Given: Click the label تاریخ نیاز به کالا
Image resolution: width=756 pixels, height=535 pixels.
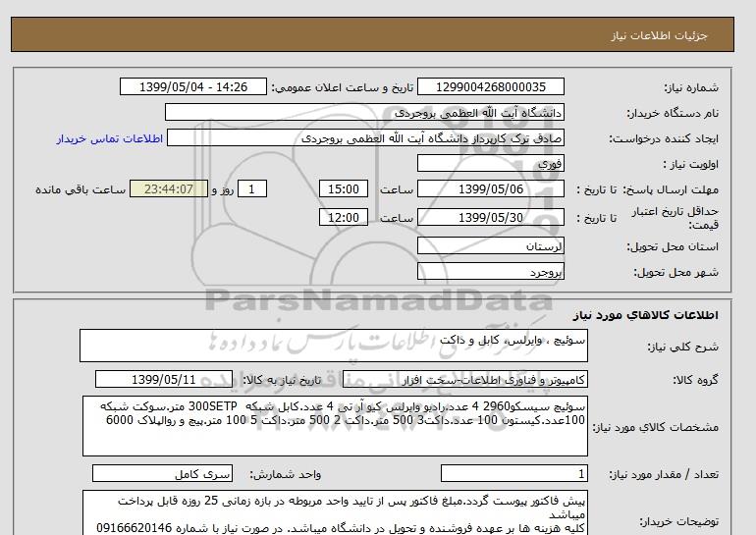Looking at the screenshot, I should pyautogui.click(x=282, y=380).
